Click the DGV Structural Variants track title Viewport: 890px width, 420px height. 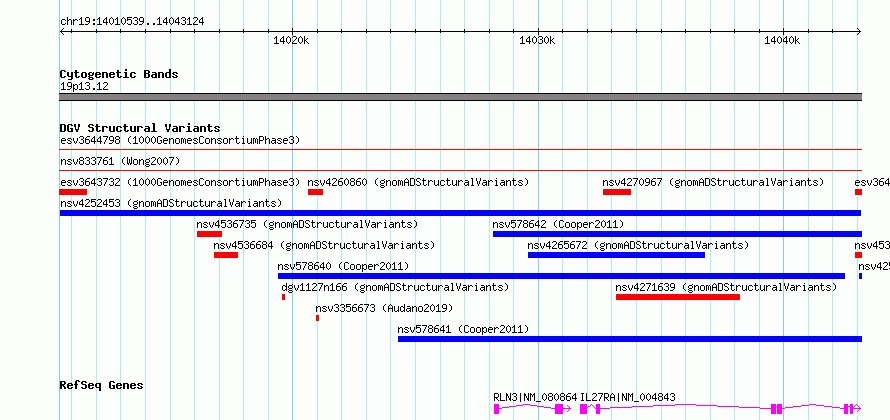point(140,128)
